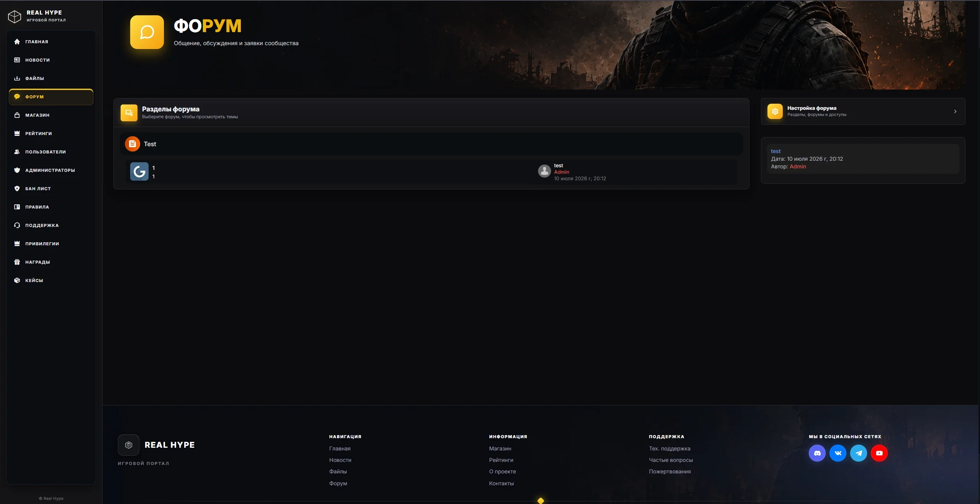The image size is (980, 504).
Task: Click the Real Hype cube logo
Action: [x=15, y=16]
